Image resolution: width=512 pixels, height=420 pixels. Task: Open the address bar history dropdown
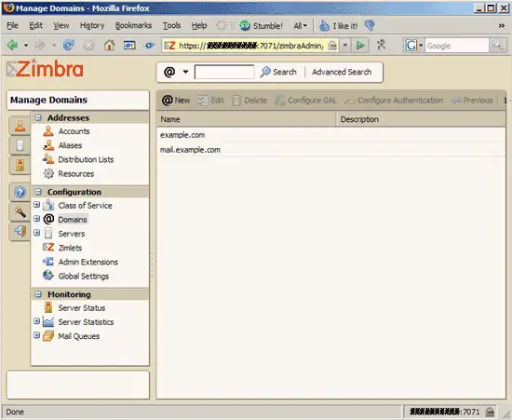click(344, 45)
